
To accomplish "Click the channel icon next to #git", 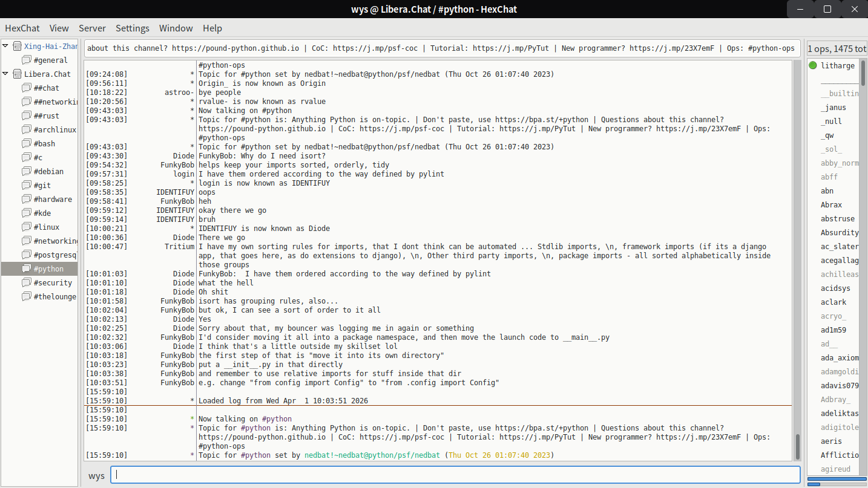I will click(26, 186).
